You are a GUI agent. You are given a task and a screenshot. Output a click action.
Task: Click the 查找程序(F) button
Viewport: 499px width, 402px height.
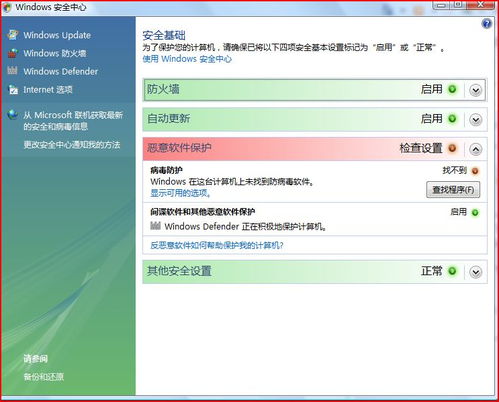pos(453,190)
